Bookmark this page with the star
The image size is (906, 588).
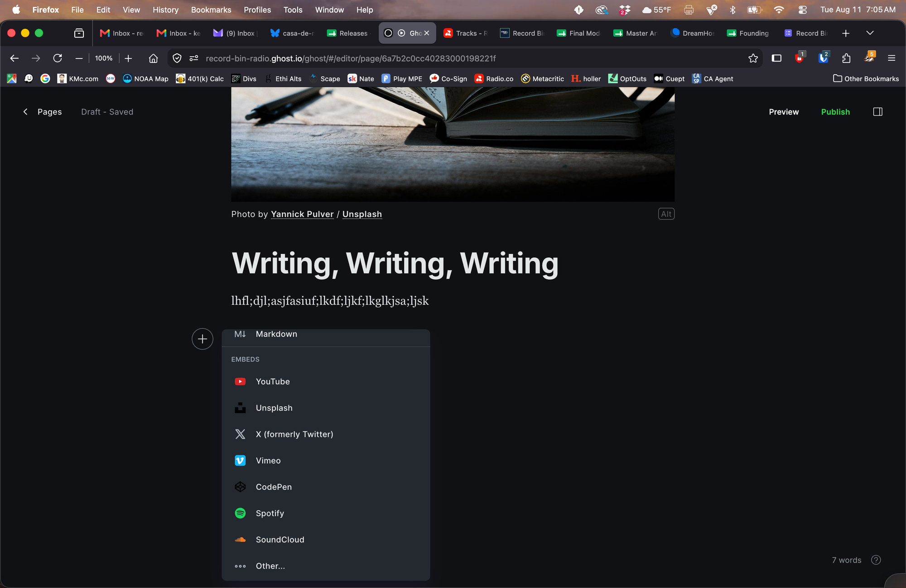coord(753,58)
